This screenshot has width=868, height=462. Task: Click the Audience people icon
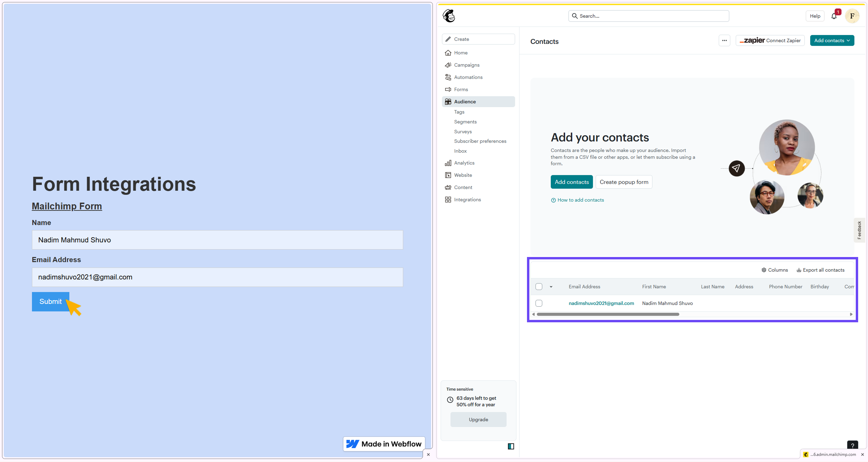tap(448, 102)
